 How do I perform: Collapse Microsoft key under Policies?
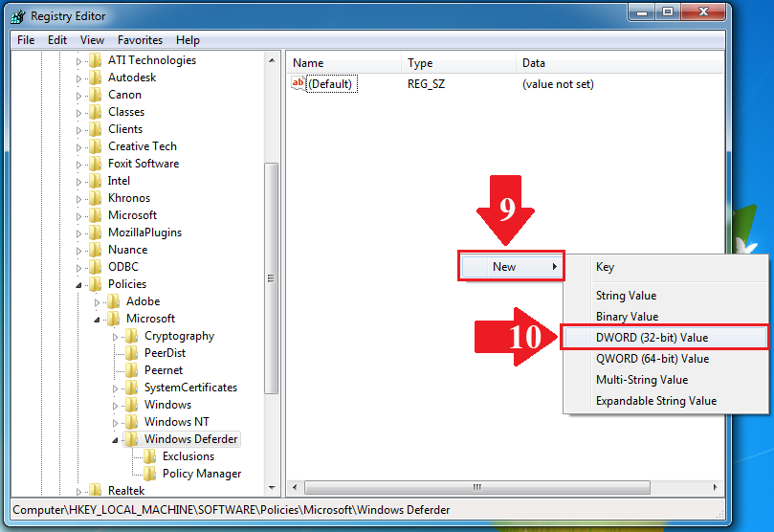(x=97, y=320)
